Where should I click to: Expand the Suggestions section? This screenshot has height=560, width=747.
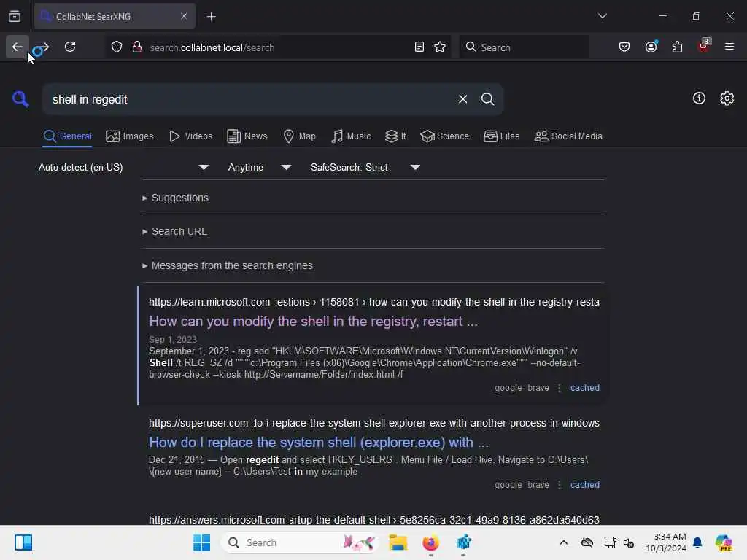pos(175,198)
